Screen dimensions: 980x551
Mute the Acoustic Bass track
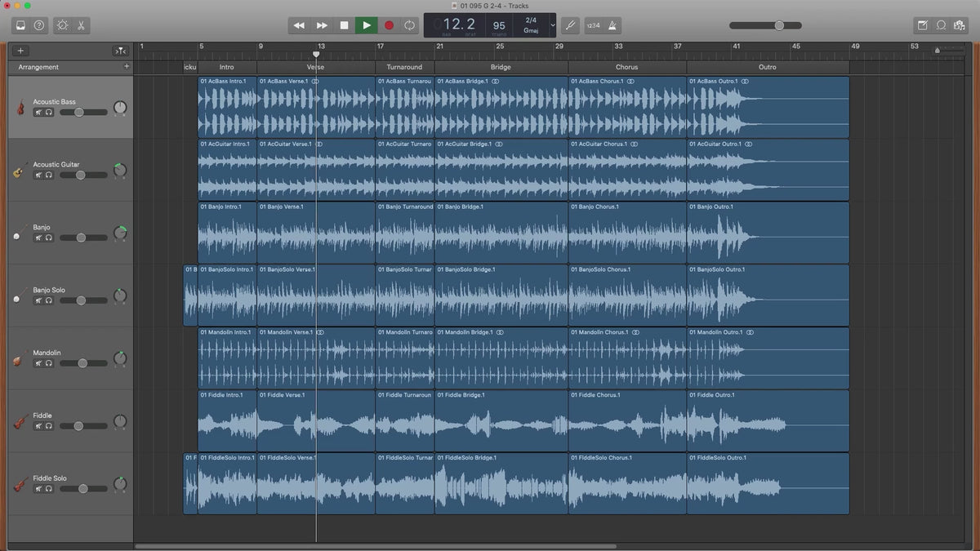38,112
